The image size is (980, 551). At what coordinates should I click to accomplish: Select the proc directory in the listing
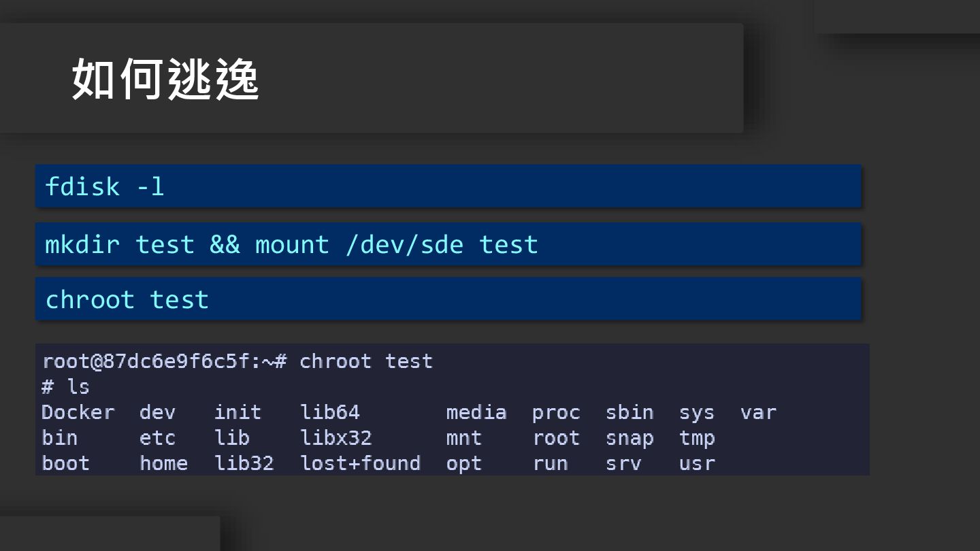pos(555,412)
